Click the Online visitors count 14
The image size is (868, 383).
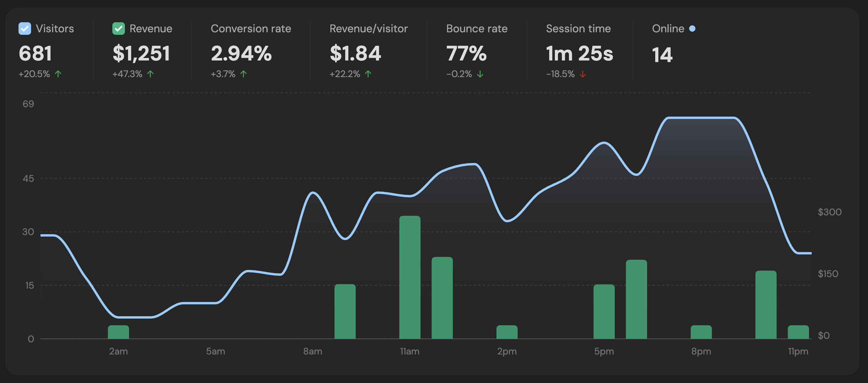[x=662, y=55]
